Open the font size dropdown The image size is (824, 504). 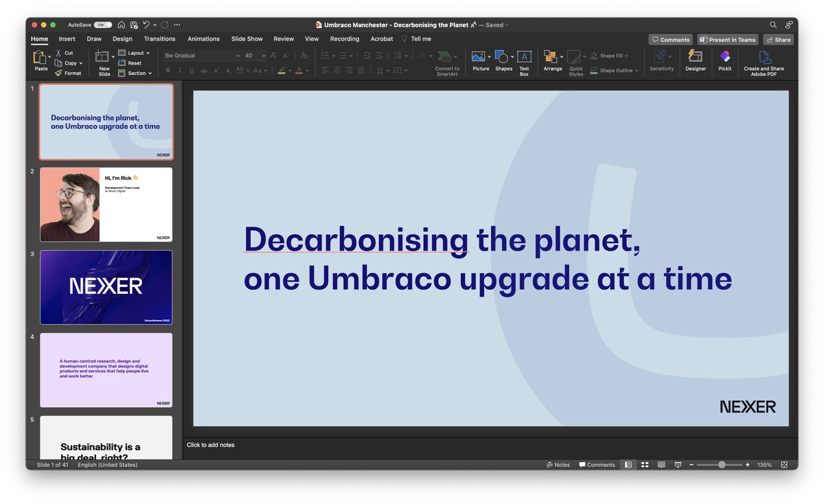264,56
